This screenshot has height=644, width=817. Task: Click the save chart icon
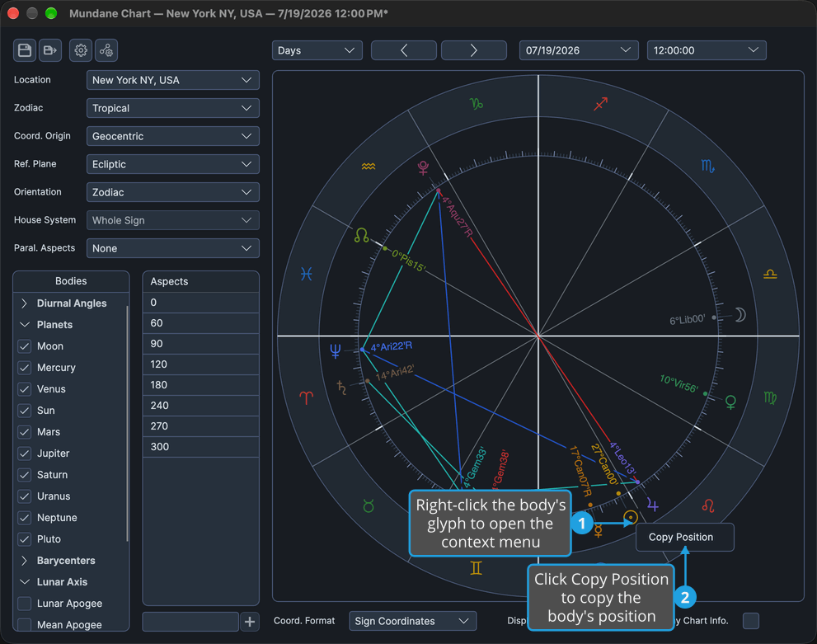pos(25,50)
